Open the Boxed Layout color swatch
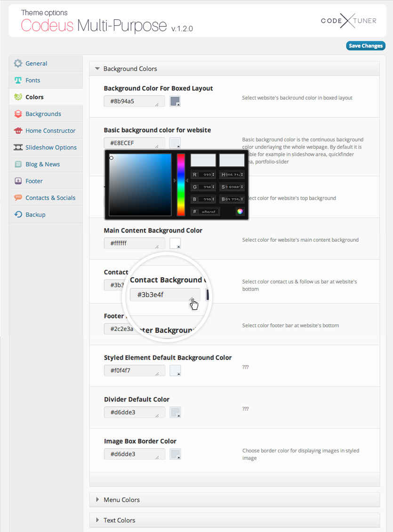 pos(175,101)
